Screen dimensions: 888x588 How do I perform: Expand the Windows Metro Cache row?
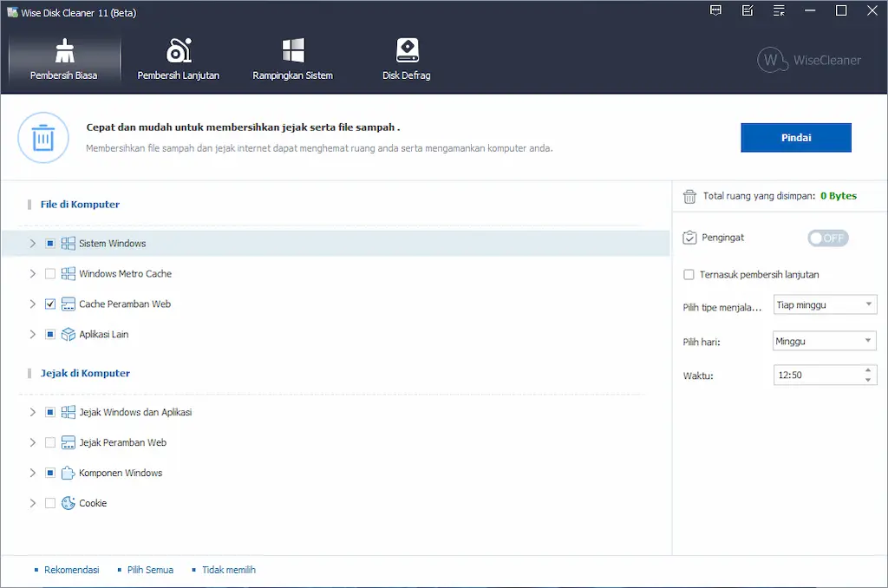pyautogui.click(x=33, y=273)
